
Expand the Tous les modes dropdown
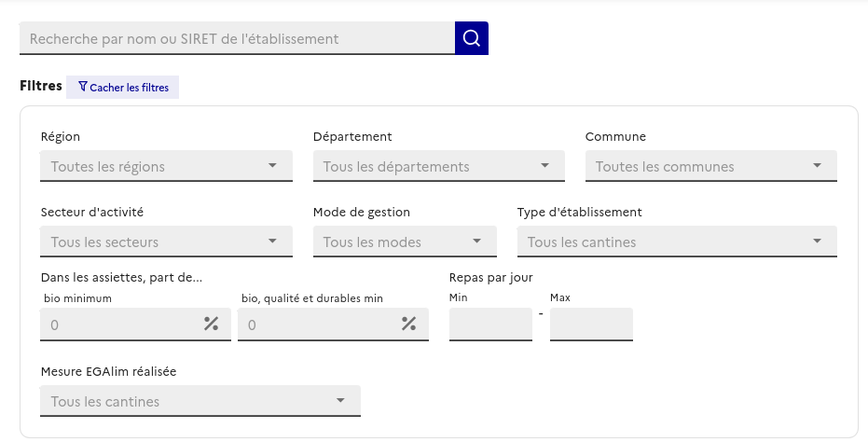pos(392,242)
